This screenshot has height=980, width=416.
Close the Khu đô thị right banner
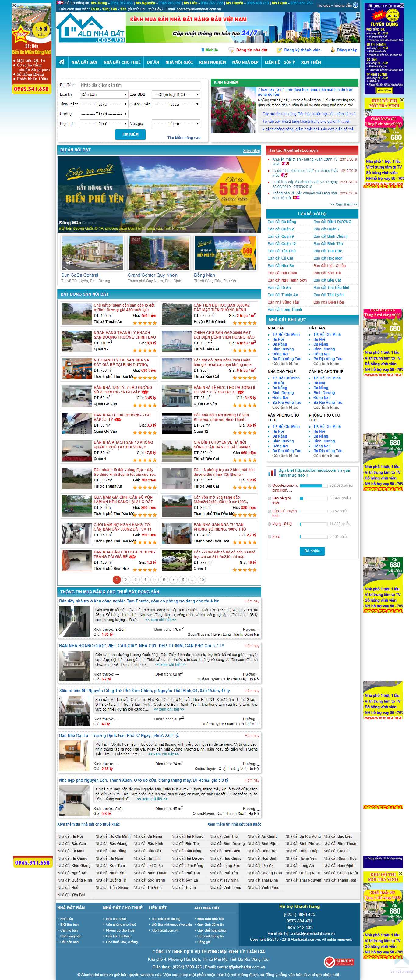coord(402,100)
